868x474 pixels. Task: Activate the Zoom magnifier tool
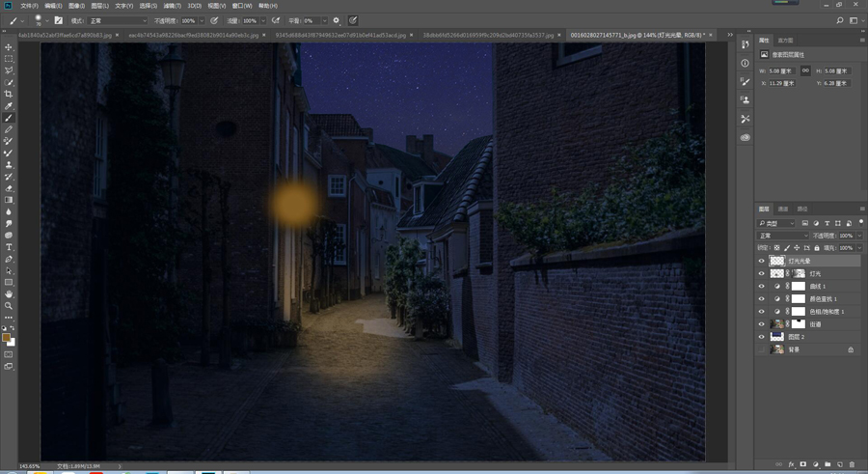(9, 305)
